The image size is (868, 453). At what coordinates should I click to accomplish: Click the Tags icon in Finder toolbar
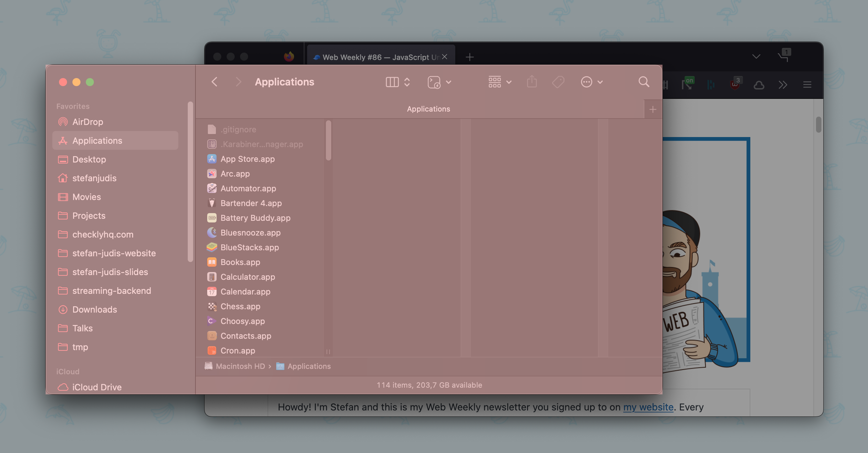click(558, 82)
